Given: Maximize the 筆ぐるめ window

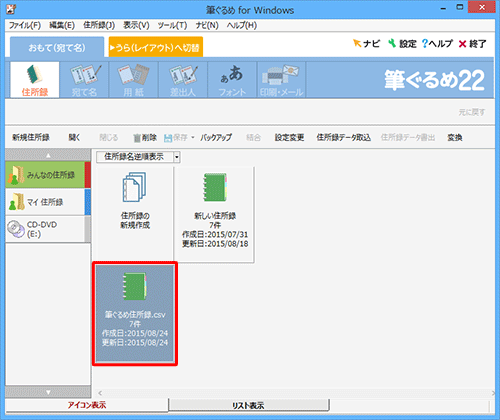Looking at the screenshot, I should [460, 7].
